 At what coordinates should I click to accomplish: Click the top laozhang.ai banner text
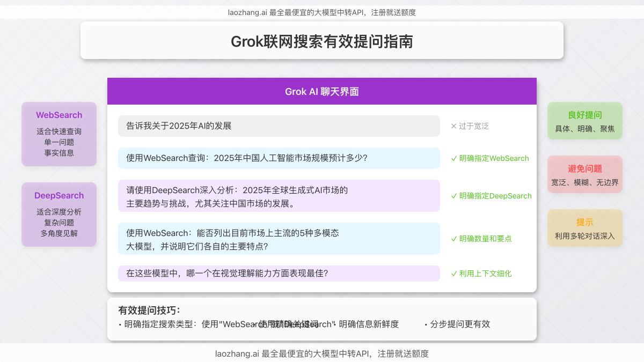click(322, 12)
